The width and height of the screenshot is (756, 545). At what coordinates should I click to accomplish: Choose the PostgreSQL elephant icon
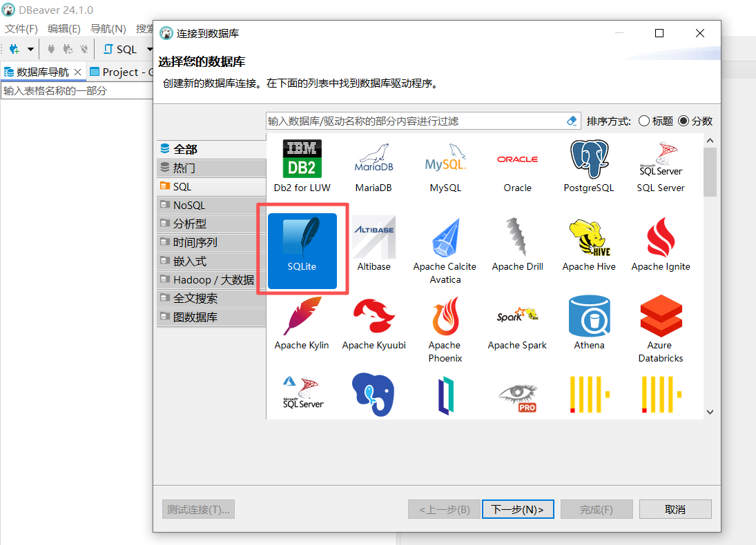pyautogui.click(x=589, y=159)
